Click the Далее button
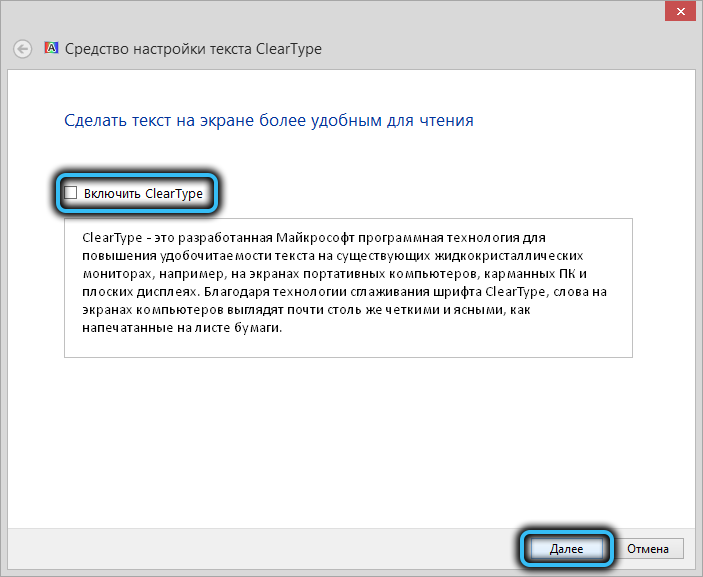Screen dimensions: 703x577 pos(566,549)
